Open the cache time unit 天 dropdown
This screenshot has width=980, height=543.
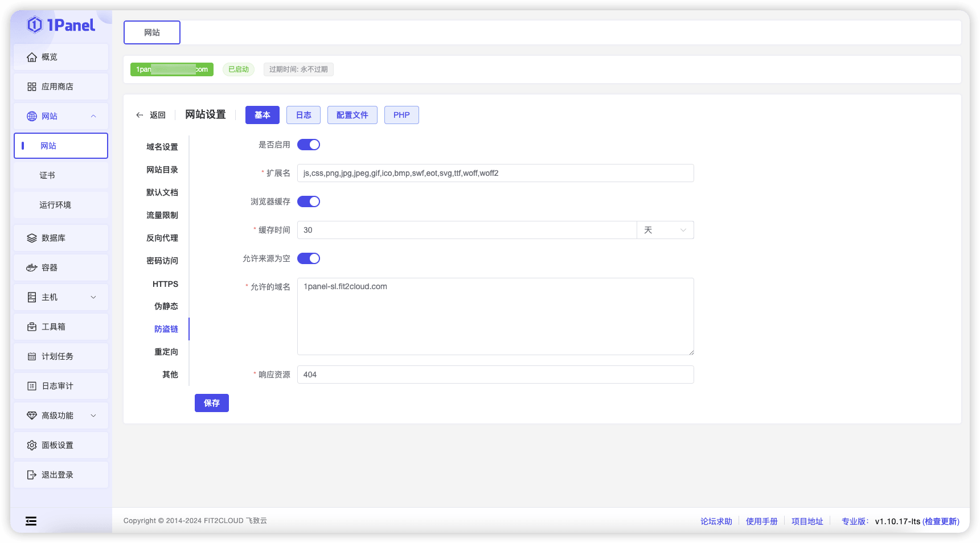click(664, 230)
